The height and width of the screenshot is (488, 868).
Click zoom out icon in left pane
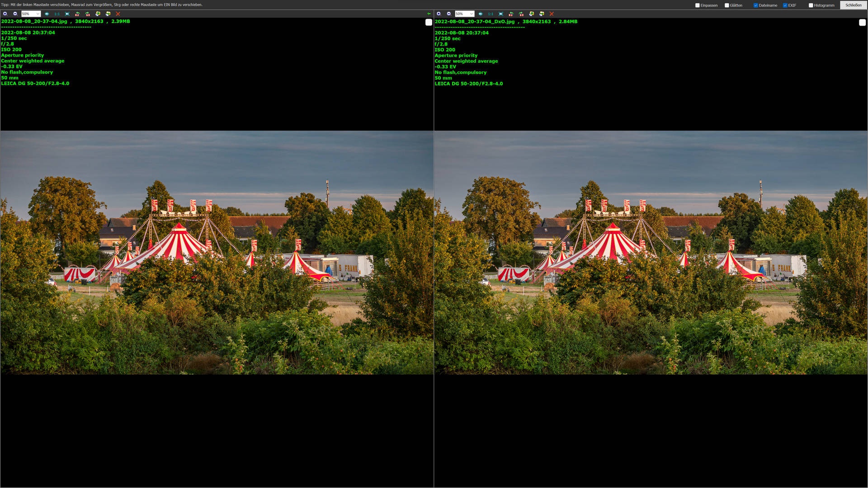tap(15, 14)
